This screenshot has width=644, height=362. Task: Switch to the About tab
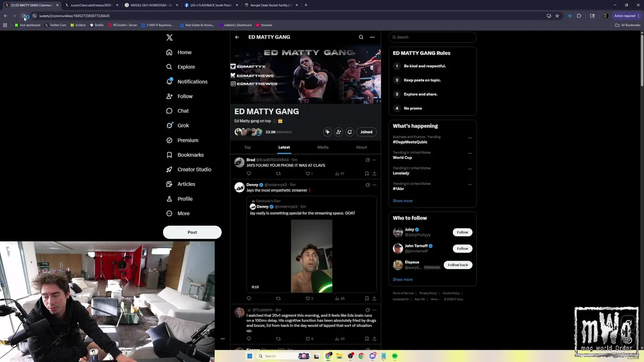coord(361,147)
